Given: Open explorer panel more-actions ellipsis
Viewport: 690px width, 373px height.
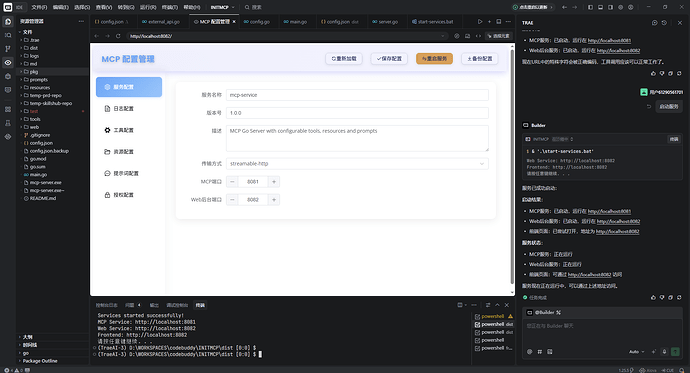Looking at the screenshot, I should coord(81,21).
